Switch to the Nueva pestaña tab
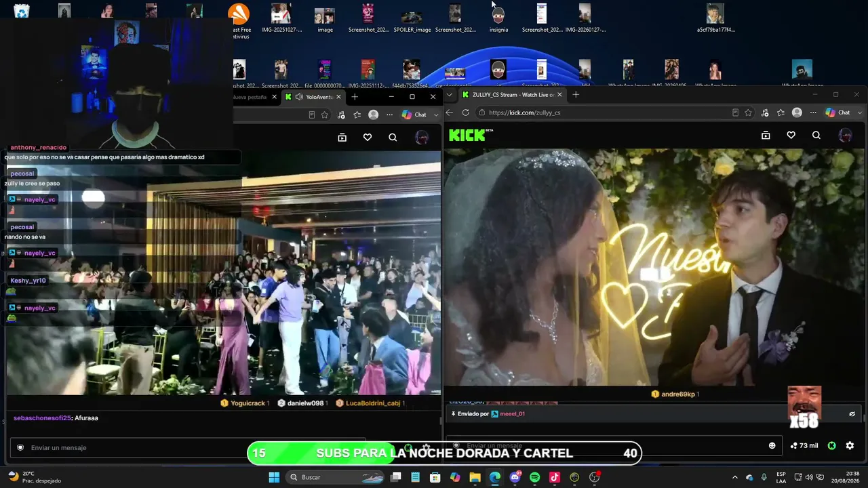The image size is (868, 488). click(x=250, y=97)
